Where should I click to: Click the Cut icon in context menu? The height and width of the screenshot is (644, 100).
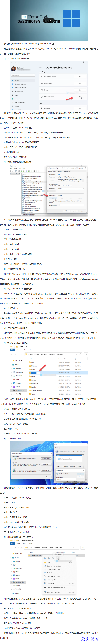click(45, 558)
